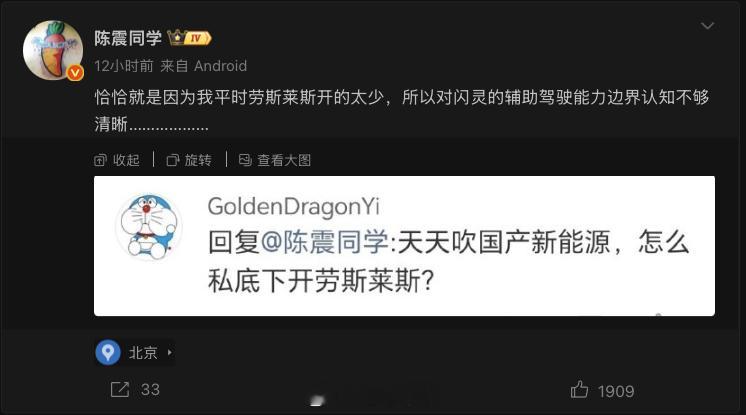Click the 收起 collapse icon

(100, 160)
